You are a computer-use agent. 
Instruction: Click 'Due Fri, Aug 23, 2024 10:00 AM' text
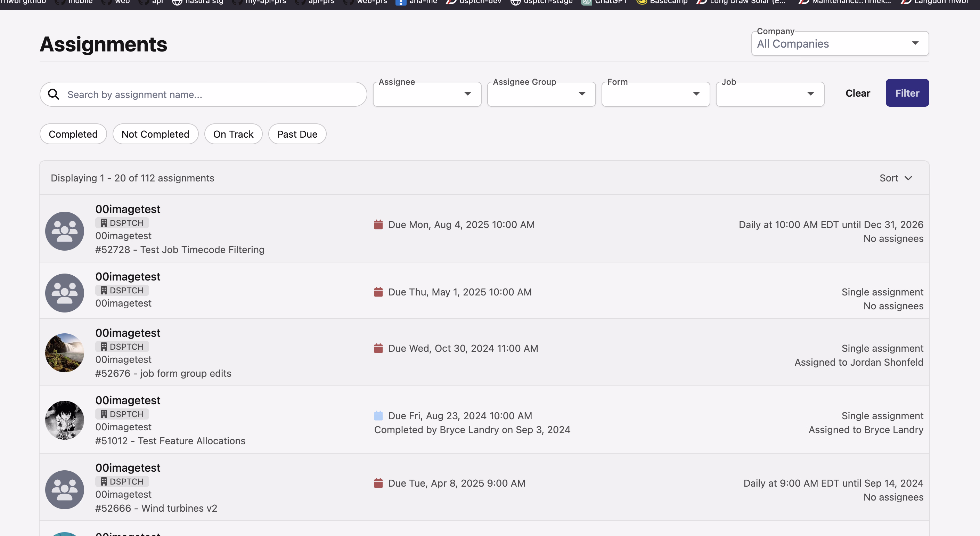(460, 415)
